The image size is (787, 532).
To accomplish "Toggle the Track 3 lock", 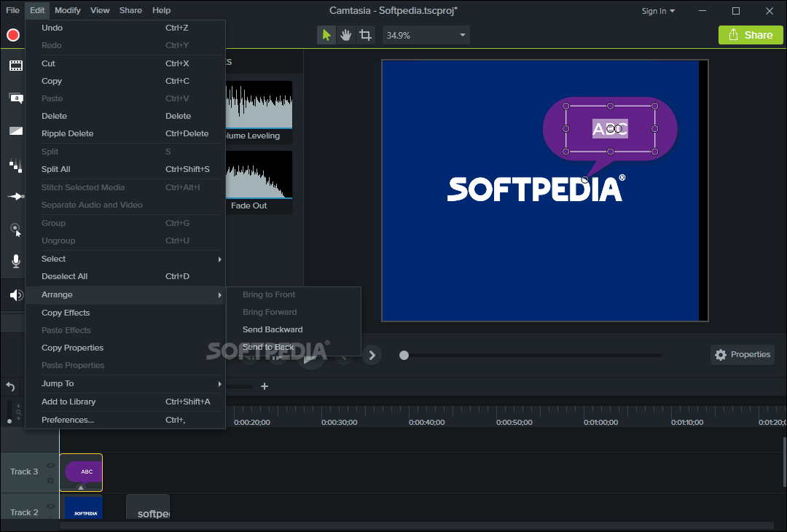I will (51, 480).
